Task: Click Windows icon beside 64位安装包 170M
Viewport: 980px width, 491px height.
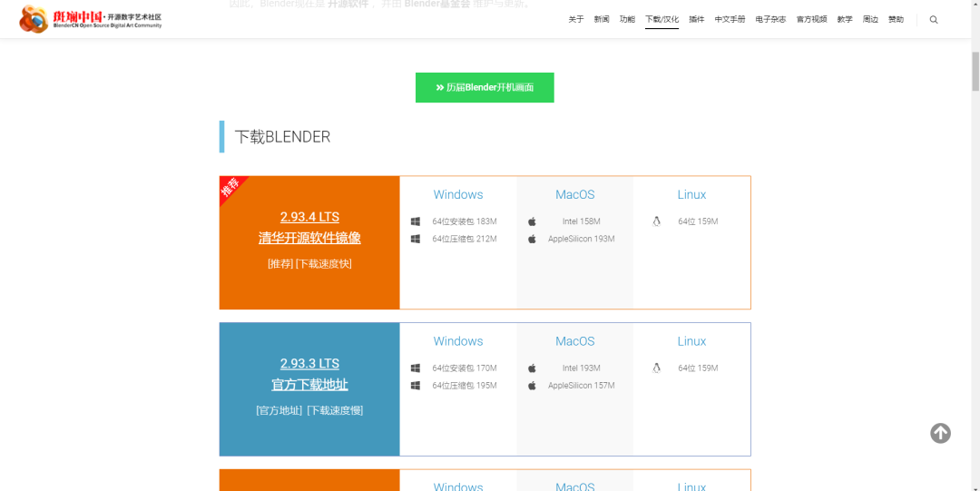Action: click(416, 368)
